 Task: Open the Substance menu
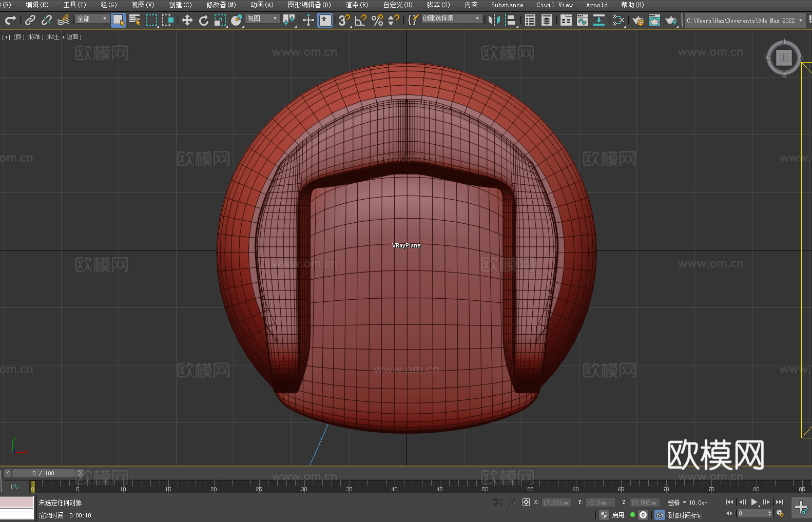[x=507, y=5]
